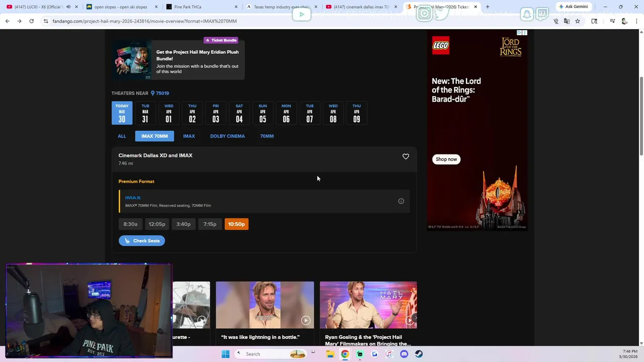Select the Dolby Cinema format filter
Screen dimensions: 644x362
(227, 136)
